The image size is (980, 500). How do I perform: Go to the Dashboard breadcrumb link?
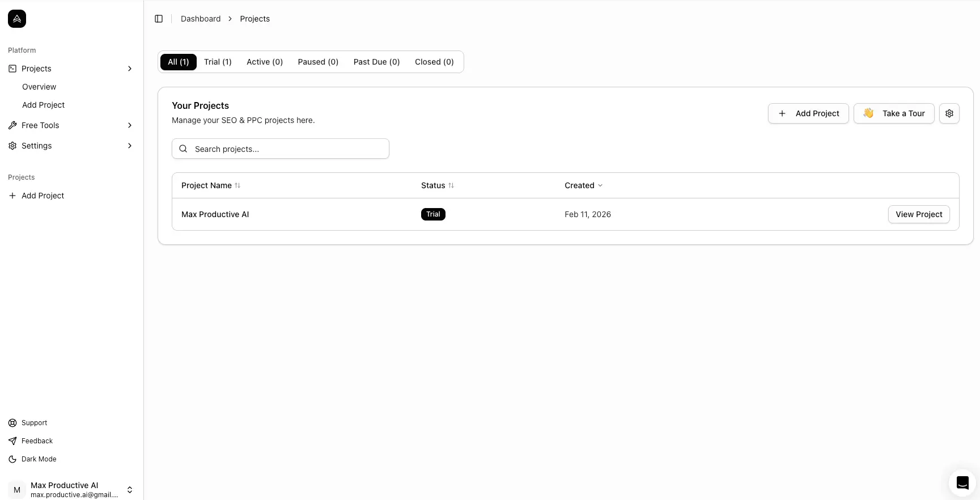coord(201,19)
